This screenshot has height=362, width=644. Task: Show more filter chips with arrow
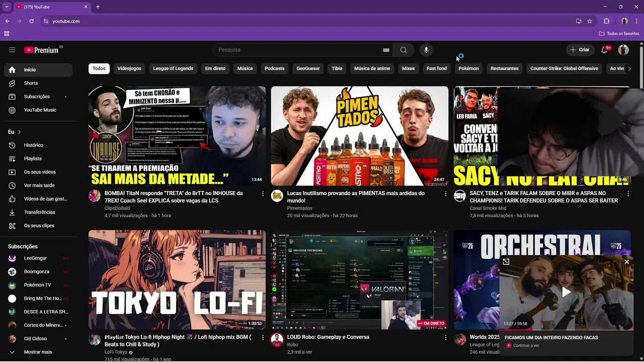(x=629, y=69)
